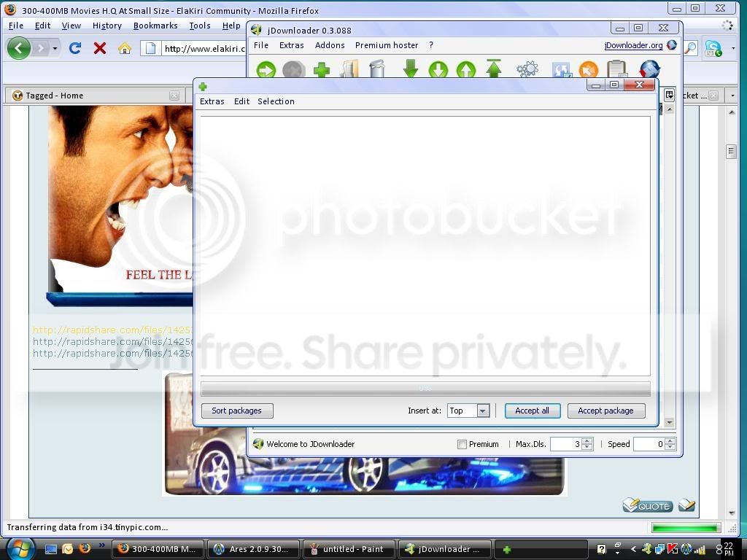Viewport: 747px width, 560px height.
Task: Click the move-to-top green arrow icon
Action: click(x=494, y=68)
